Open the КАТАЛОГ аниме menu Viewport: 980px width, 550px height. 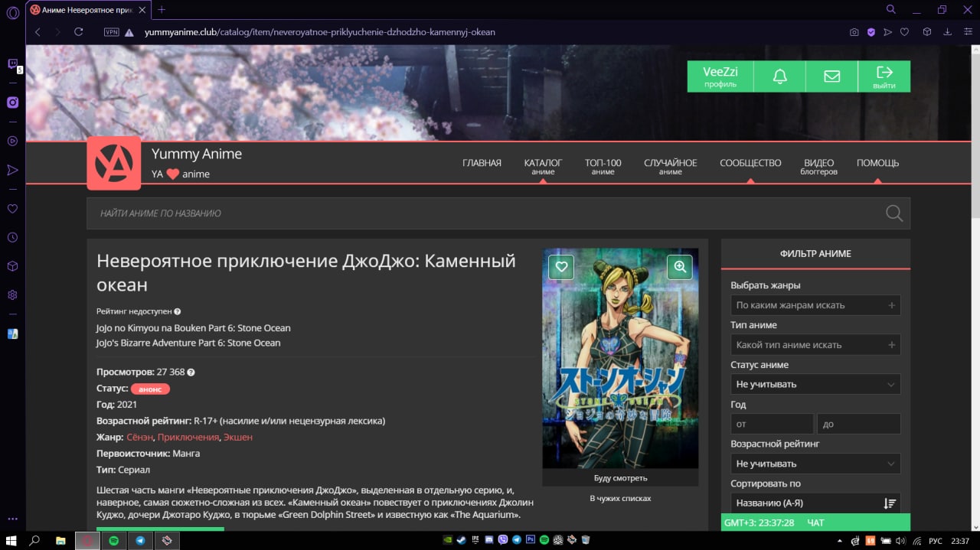(543, 166)
